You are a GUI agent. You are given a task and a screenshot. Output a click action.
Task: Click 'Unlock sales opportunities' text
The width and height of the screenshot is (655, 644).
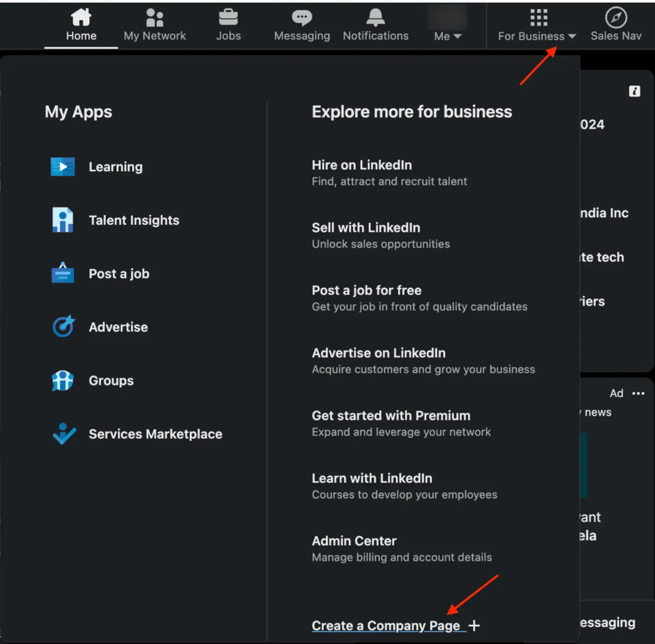(x=381, y=244)
